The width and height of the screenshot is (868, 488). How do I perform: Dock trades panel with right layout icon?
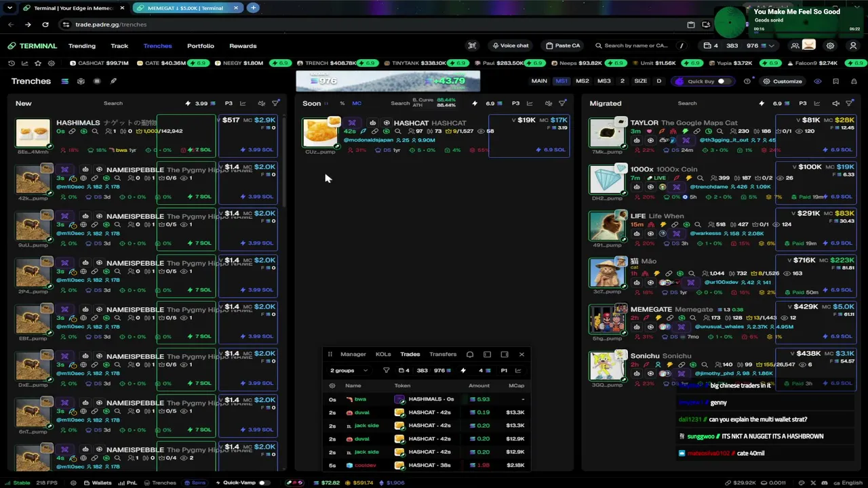(x=505, y=354)
